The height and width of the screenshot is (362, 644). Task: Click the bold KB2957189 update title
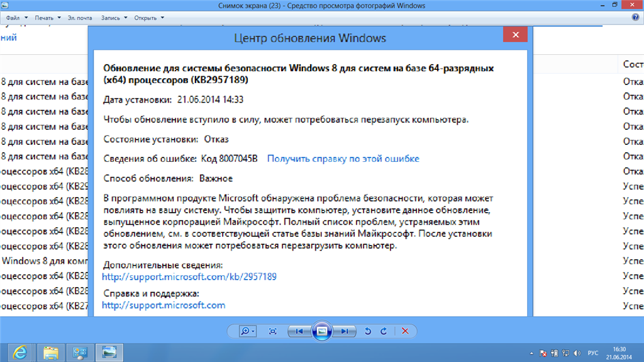(299, 74)
